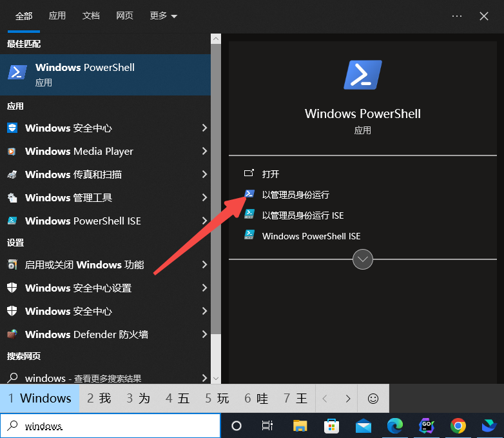This screenshot has height=438, width=504.
Task: Expand more actions with circular chevron
Action: pyautogui.click(x=363, y=259)
